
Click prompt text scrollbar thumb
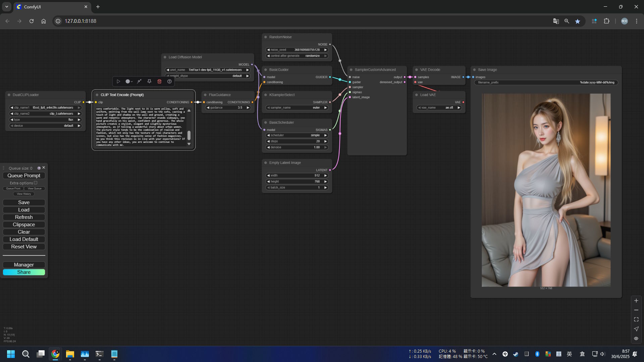189,135
